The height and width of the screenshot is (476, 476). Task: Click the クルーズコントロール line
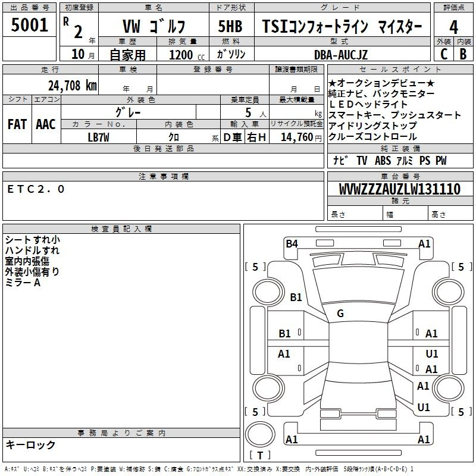373,137
